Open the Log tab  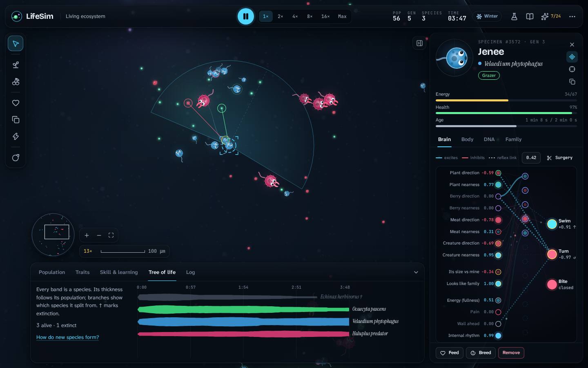tap(190, 272)
